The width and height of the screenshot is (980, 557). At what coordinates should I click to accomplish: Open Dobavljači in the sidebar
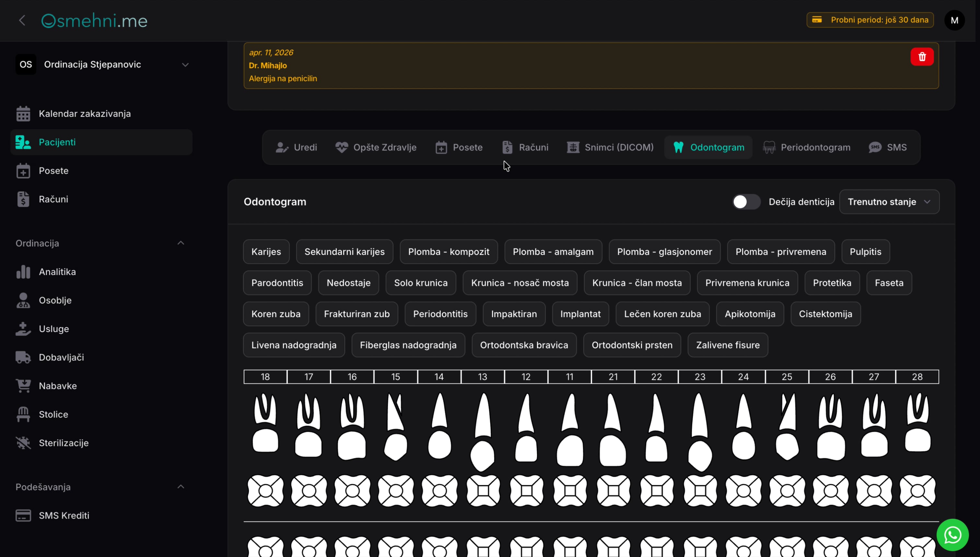click(x=101, y=357)
